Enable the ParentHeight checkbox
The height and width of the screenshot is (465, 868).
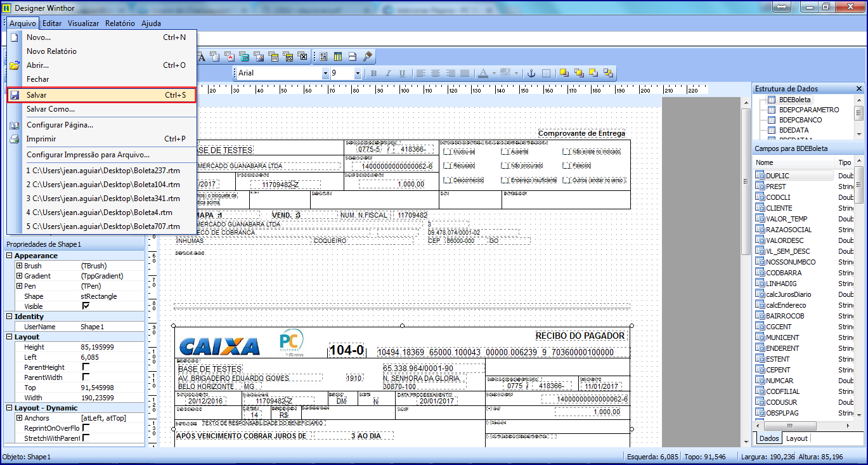[x=86, y=367]
